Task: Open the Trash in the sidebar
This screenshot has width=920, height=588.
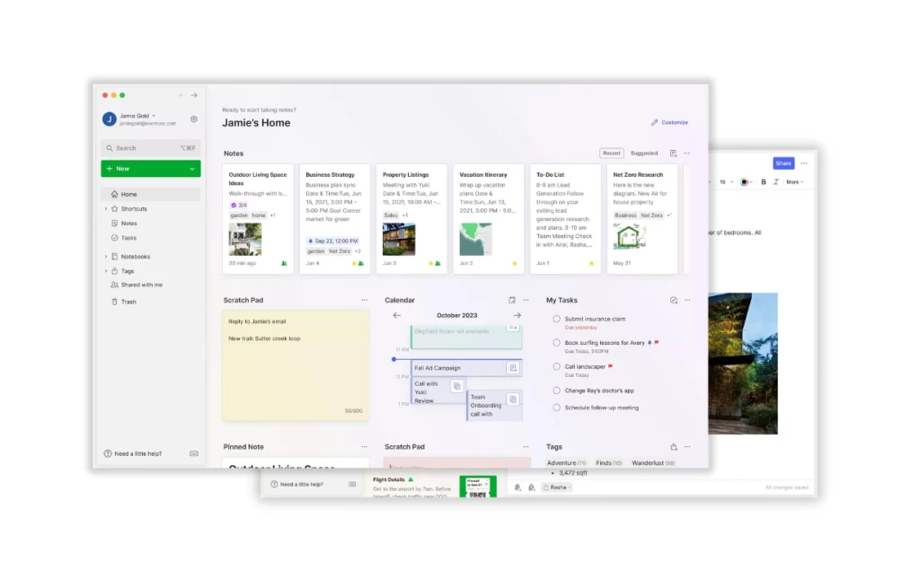Action: coord(128,302)
